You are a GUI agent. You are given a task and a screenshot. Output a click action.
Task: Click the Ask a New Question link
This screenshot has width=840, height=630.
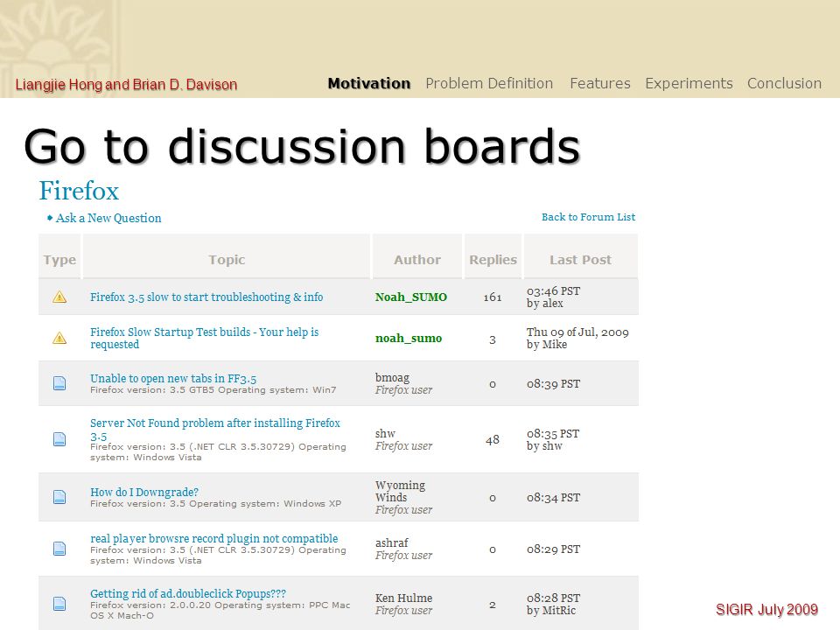pos(108,218)
